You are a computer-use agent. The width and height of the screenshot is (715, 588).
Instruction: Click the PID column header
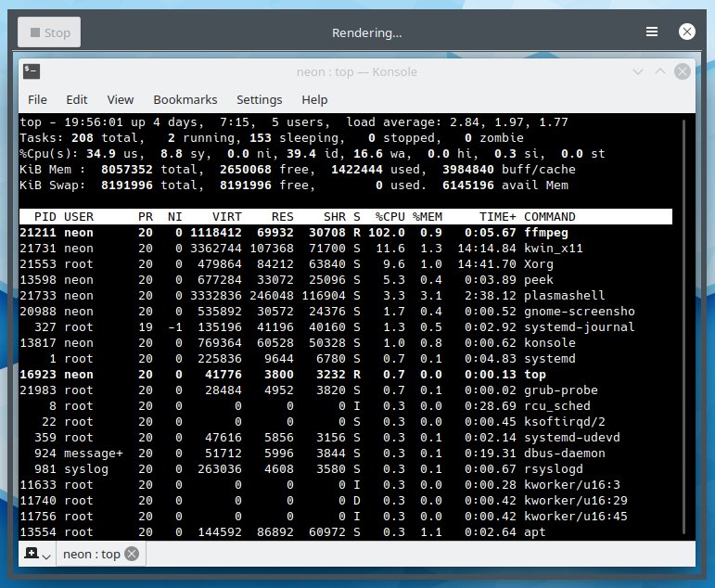point(45,217)
